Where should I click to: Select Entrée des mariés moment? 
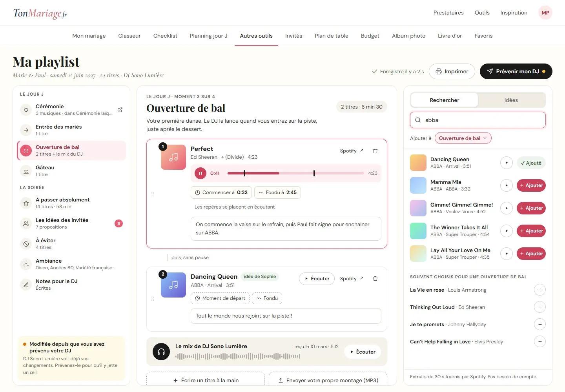point(72,130)
